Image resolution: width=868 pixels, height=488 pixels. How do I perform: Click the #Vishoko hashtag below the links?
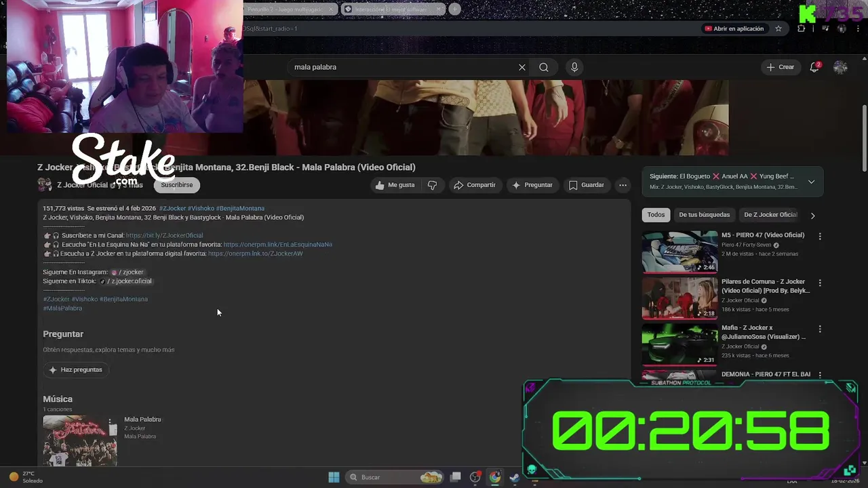[x=85, y=299]
